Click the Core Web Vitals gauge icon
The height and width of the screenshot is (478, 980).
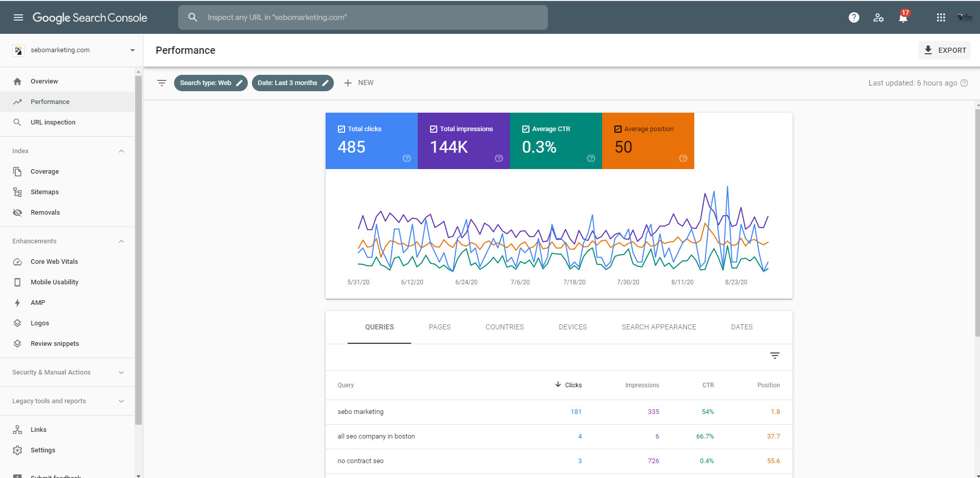[x=17, y=262]
